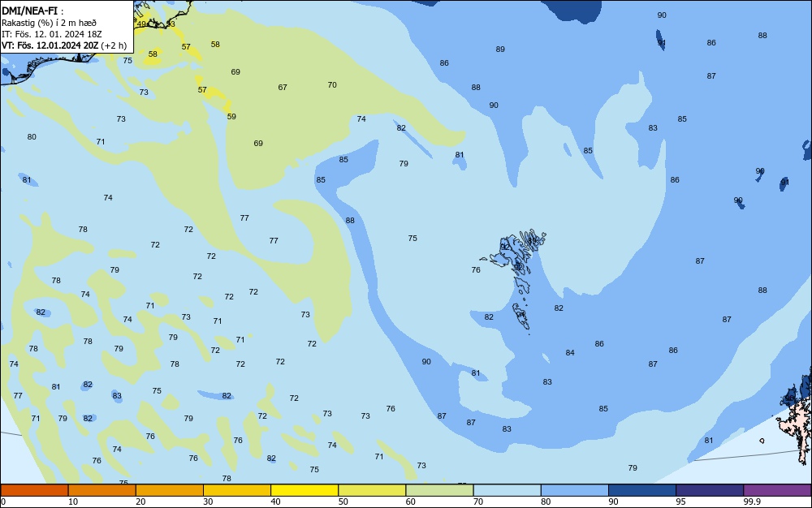
Task: Select the 90–95 dark blue legend swatch
Action: pos(642,490)
